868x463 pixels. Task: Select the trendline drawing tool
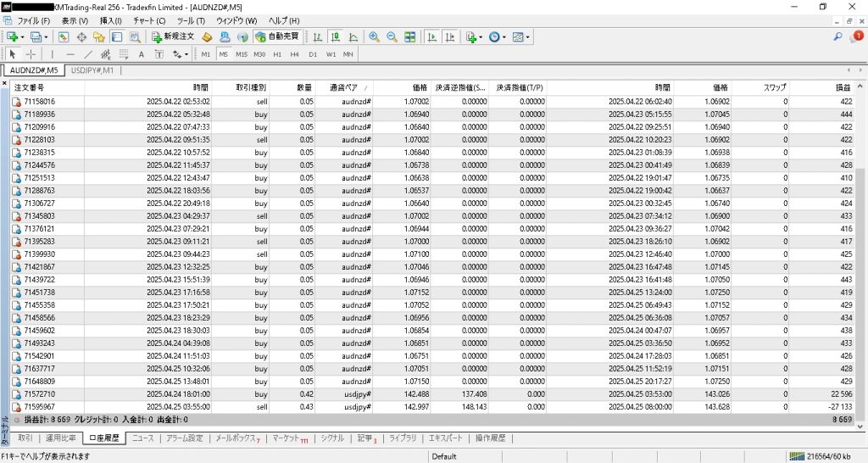(90, 54)
